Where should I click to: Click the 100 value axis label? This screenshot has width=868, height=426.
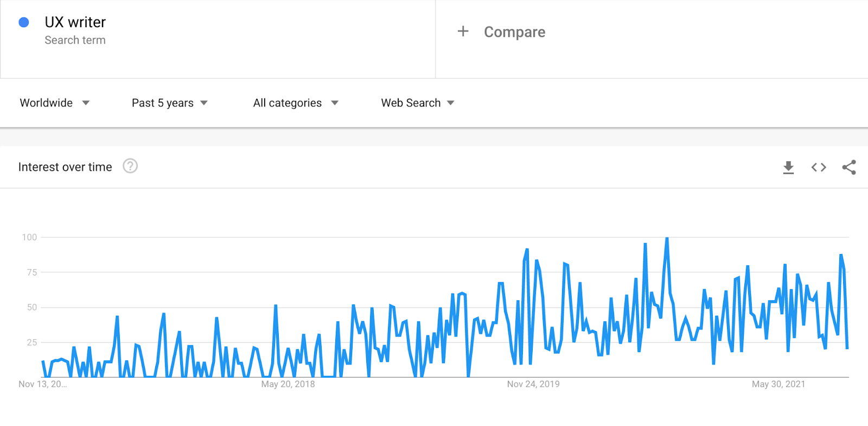coord(29,237)
